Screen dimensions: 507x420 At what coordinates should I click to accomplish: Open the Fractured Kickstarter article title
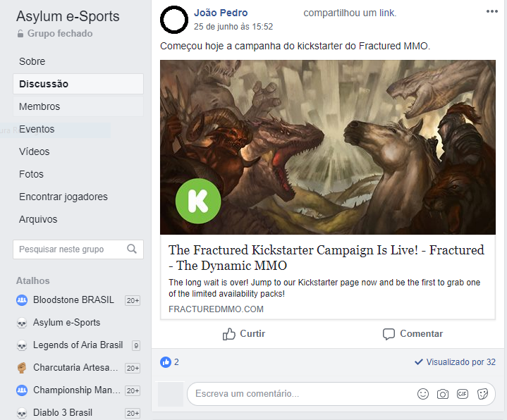click(x=326, y=258)
